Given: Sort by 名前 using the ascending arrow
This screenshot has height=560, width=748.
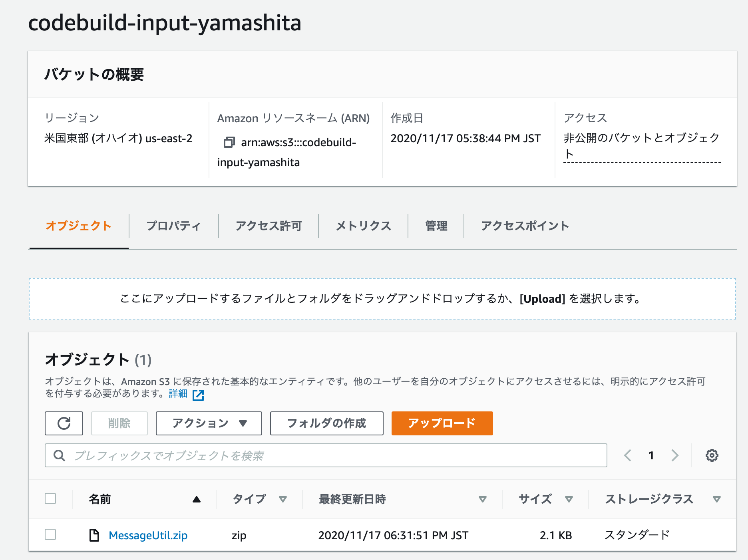Looking at the screenshot, I should [196, 499].
